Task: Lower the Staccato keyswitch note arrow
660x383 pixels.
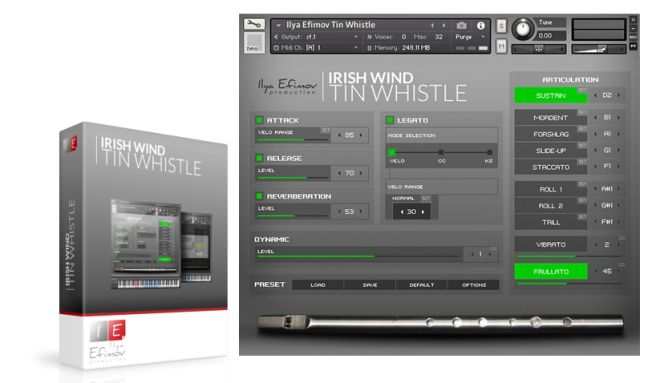Action: 595,166
